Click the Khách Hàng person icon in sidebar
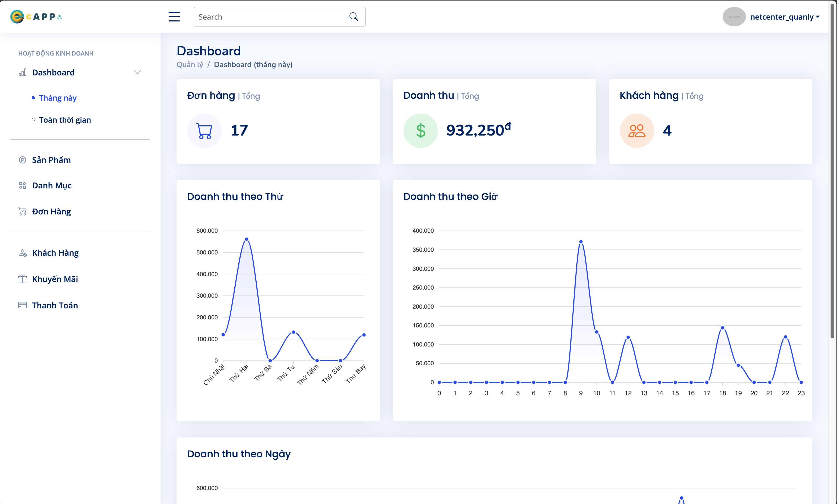 pos(23,253)
